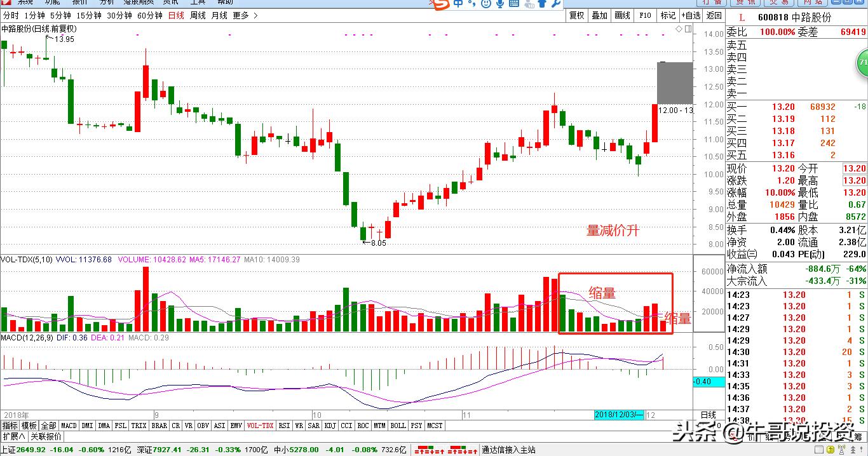Select the KDJ indicator
This screenshot has height=456, width=868.
click(x=330, y=426)
